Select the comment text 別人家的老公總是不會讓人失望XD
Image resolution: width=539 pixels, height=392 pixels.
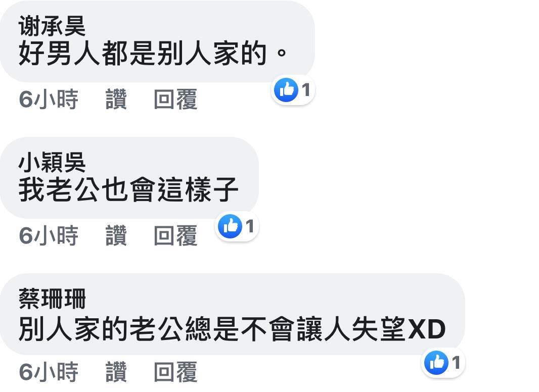pos(233,329)
